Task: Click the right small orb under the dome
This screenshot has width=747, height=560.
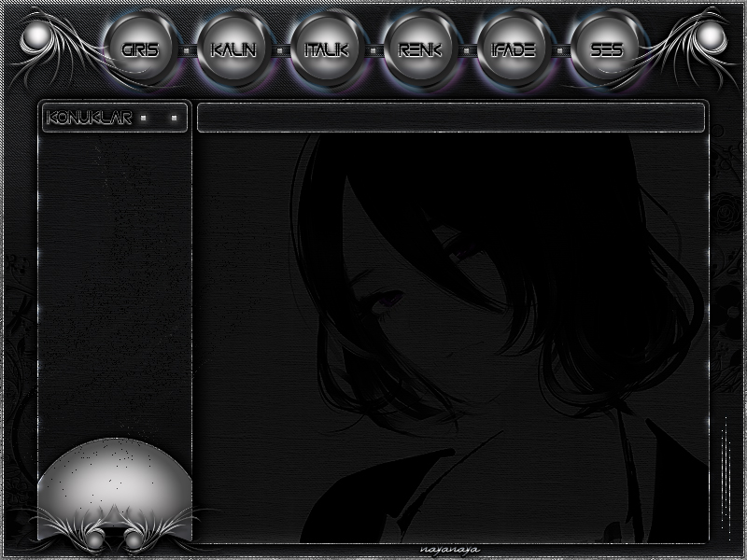Action: (x=134, y=539)
